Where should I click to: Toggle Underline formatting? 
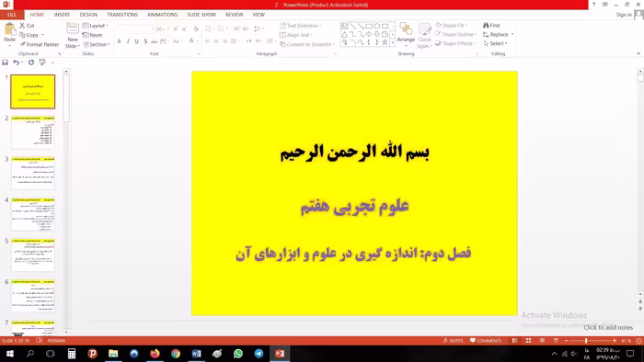(136, 41)
